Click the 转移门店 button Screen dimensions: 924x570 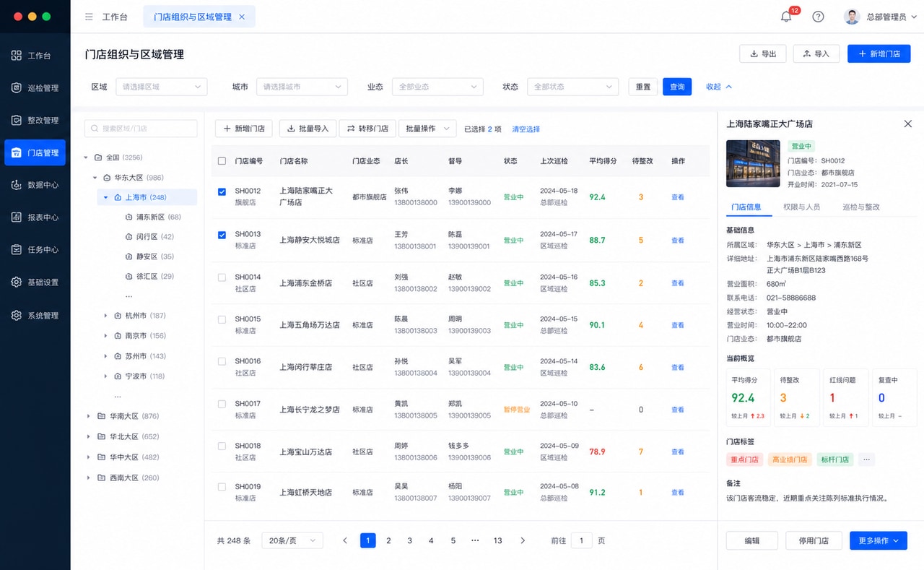pyautogui.click(x=367, y=129)
